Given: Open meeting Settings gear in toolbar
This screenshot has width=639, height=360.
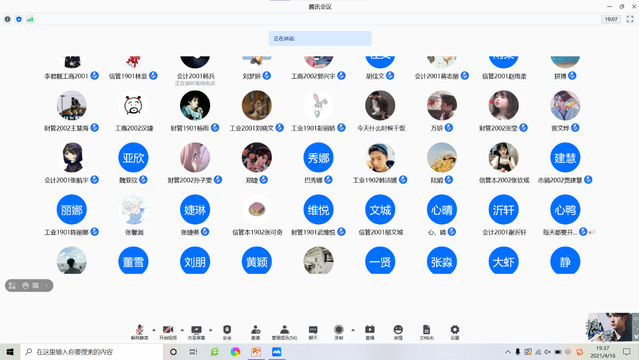Looking at the screenshot, I should tap(455, 332).
